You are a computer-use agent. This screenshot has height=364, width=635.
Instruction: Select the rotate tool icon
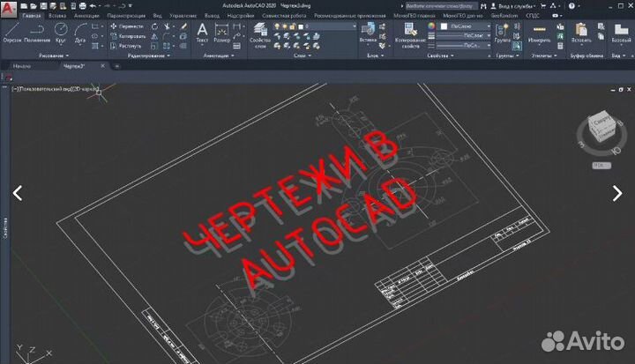(154, 26)
